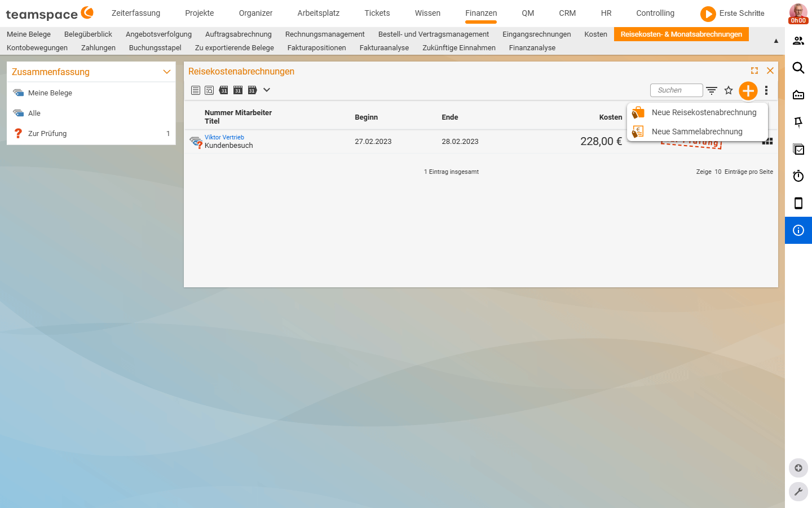Open the sidebar mobile phone icon

click(798, 203)
